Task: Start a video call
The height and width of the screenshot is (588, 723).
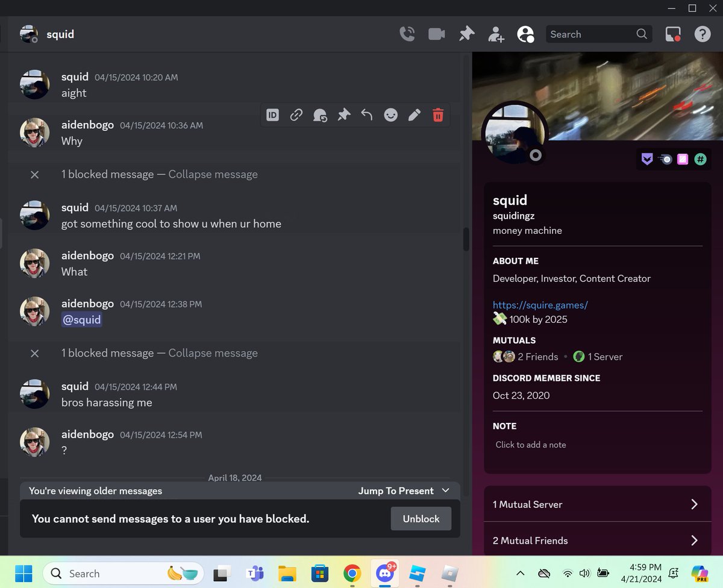Action: pos(437,34)
